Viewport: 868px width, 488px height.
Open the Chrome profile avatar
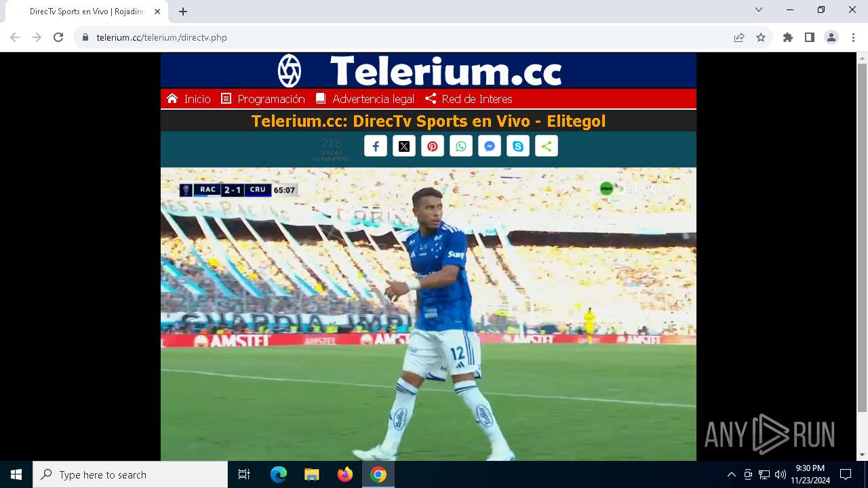(x=831, y=37)
